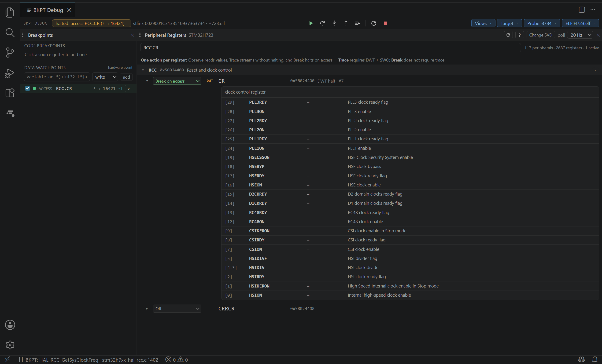The height and width of the screenshot is (364, 602).
Task: Refresh peripheral registers icon
Action: point(508,35)
